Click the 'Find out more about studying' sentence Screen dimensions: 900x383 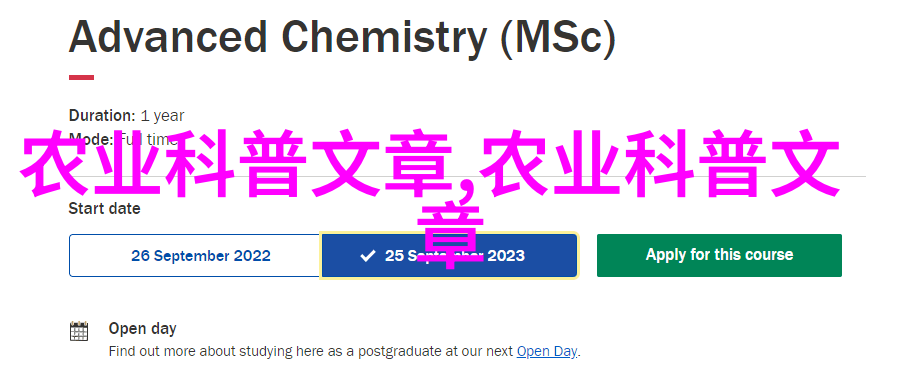click(x=344, y=351)
